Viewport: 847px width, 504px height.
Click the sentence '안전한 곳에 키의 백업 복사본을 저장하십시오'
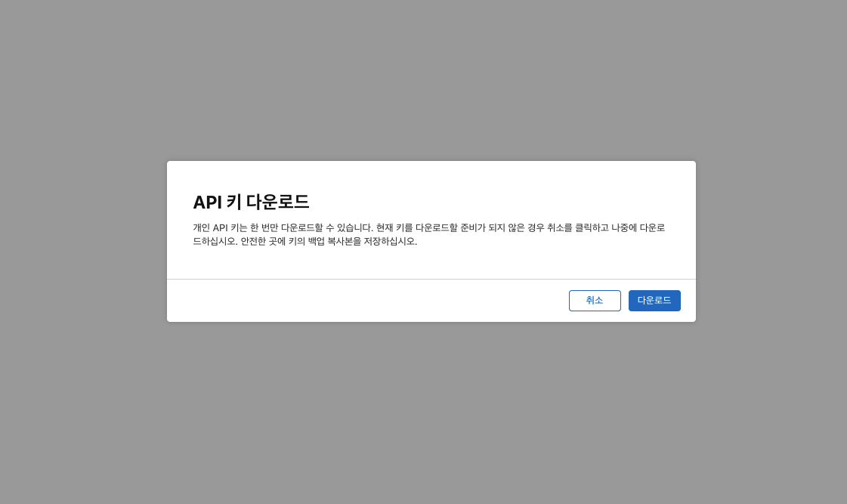[328, 242]
